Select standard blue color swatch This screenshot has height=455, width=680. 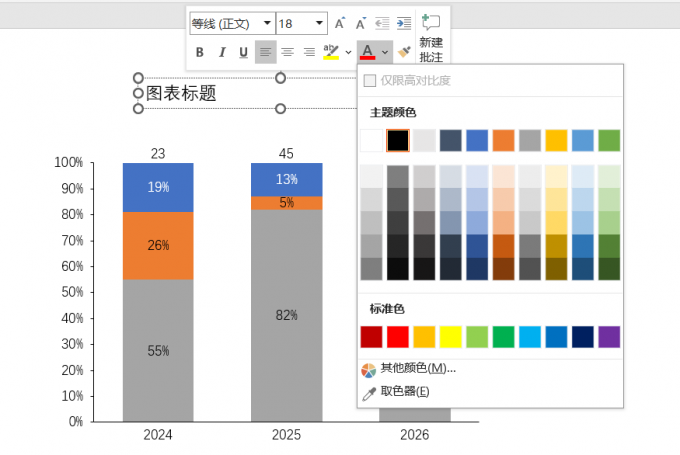coord(556,337)
